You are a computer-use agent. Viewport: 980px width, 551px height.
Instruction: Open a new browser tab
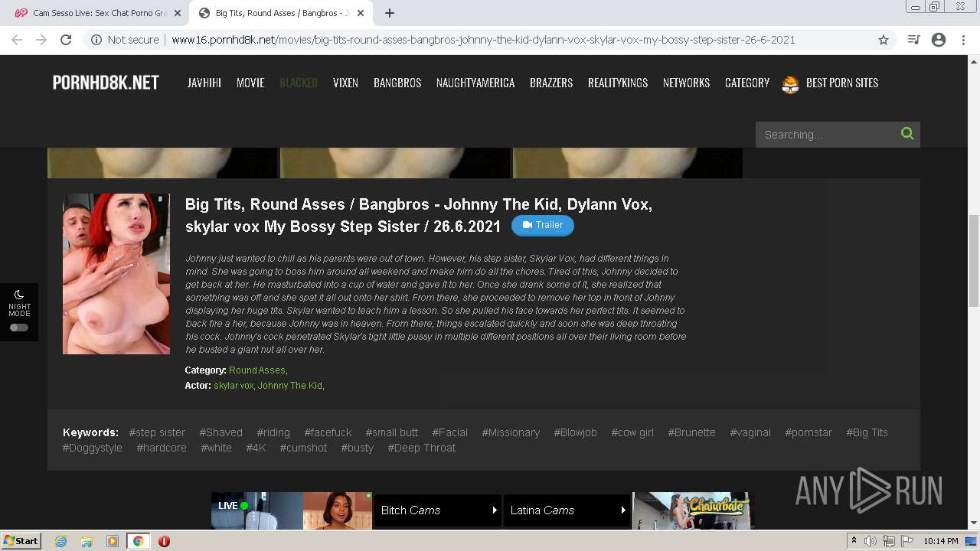click(x=389, y=13)
